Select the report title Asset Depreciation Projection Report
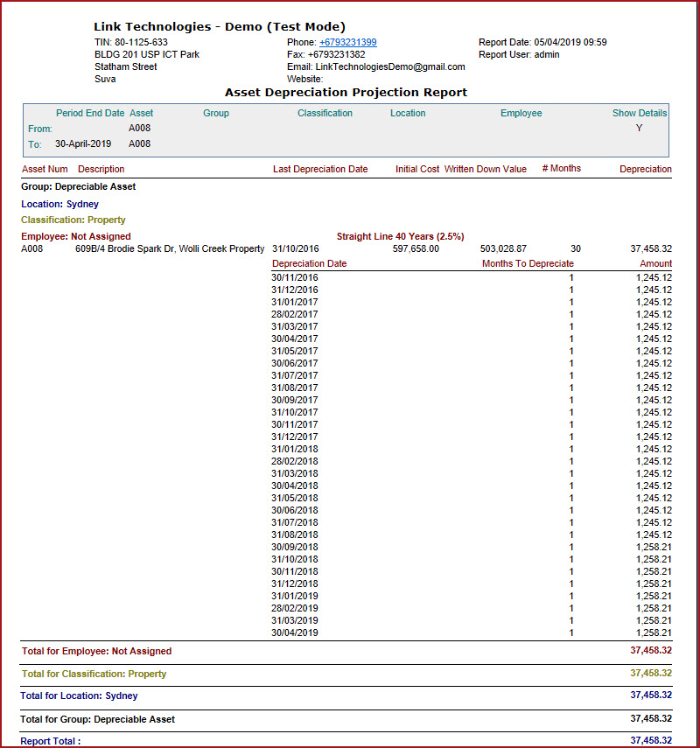 346,92
